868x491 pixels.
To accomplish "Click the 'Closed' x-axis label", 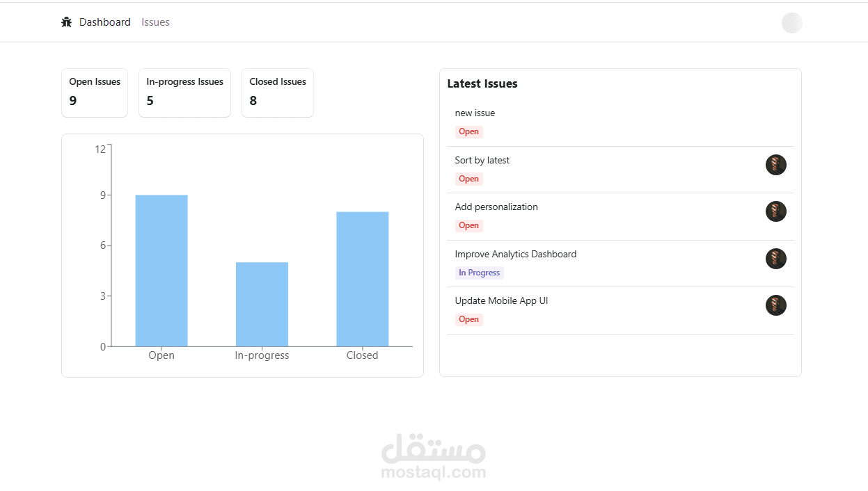I will pyautogui.click(x=363, y=355).
